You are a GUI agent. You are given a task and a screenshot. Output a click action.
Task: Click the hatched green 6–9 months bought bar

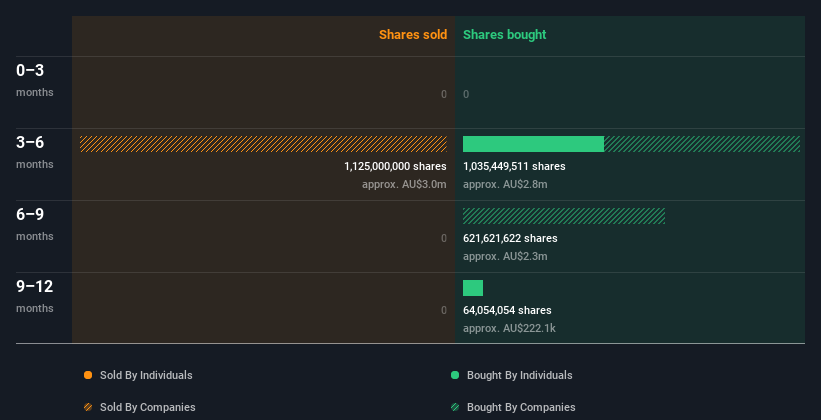(x=564, y=216)
